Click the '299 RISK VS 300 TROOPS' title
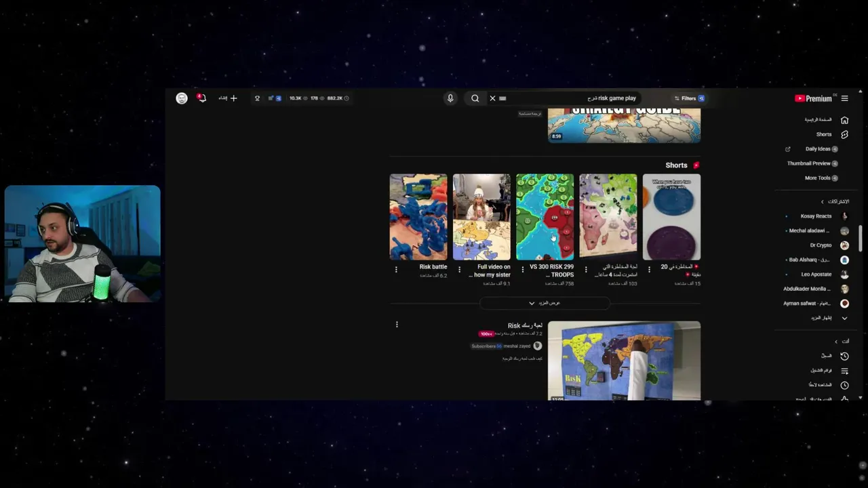The image size is (868, 488). [551, 270]
